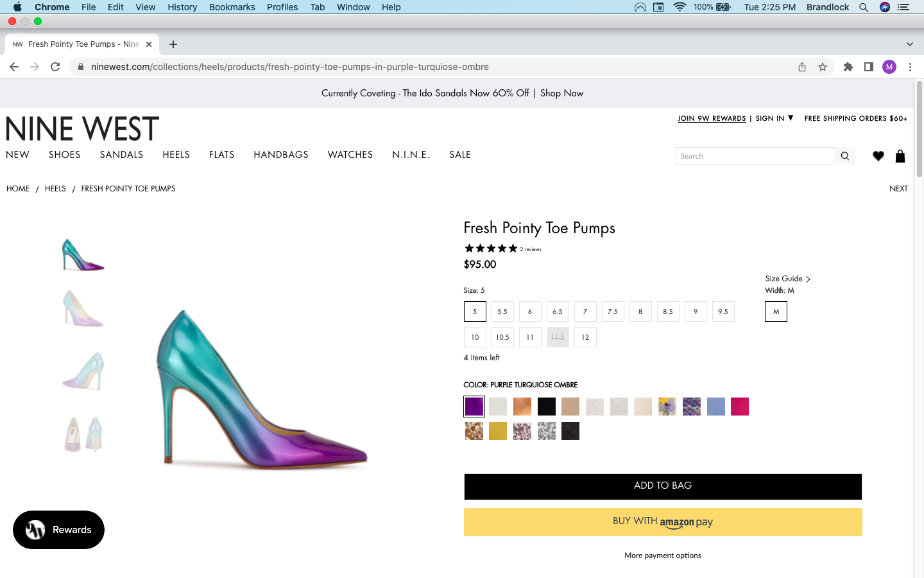Click the Heels breadcrumb link

point(55,189)
